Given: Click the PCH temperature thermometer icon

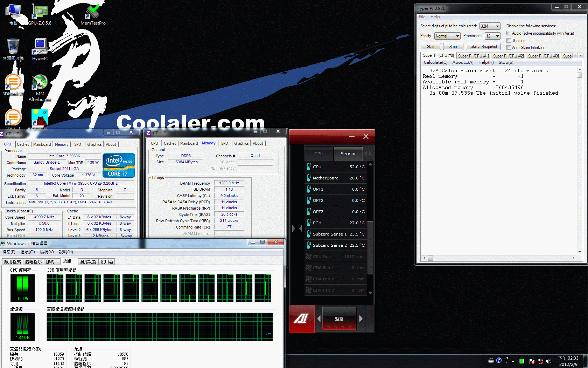Looking at the screenshot, I should [309, 223].
